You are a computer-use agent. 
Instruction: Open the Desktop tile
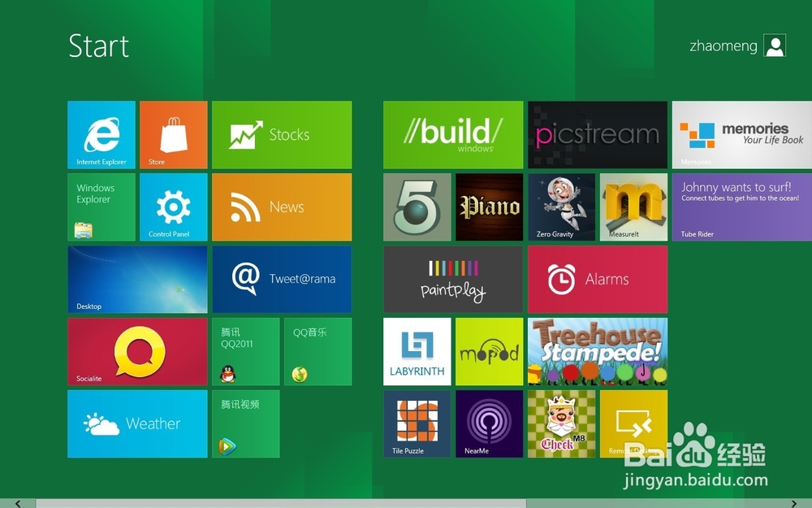click(x=137, y=280)
